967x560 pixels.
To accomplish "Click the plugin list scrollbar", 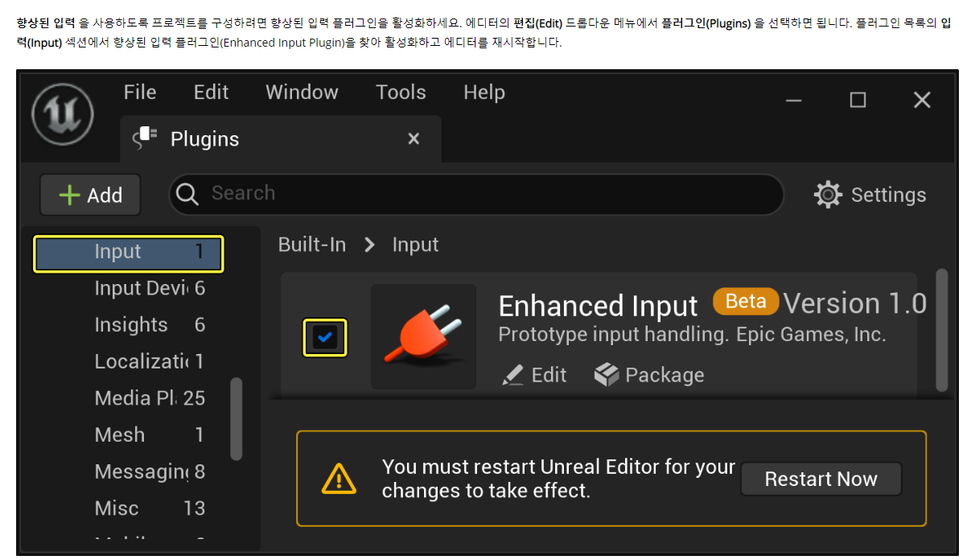I will [941, 328].
